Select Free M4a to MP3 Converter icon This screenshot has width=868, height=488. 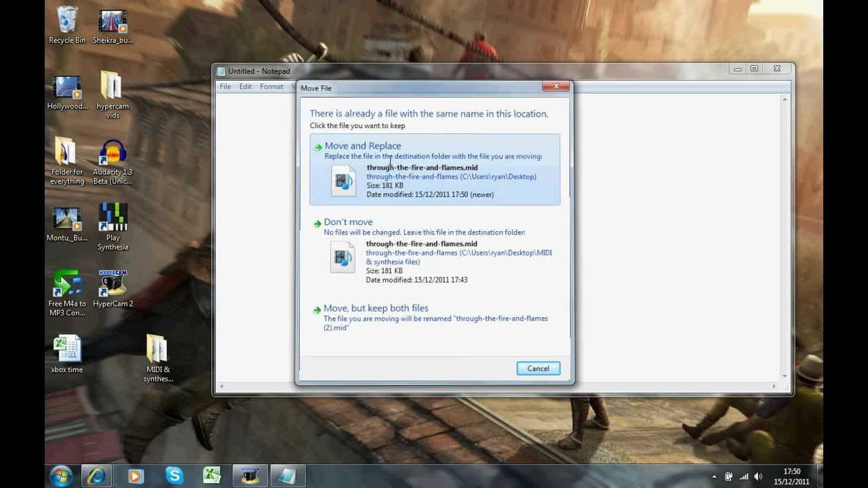click(67, 293)
